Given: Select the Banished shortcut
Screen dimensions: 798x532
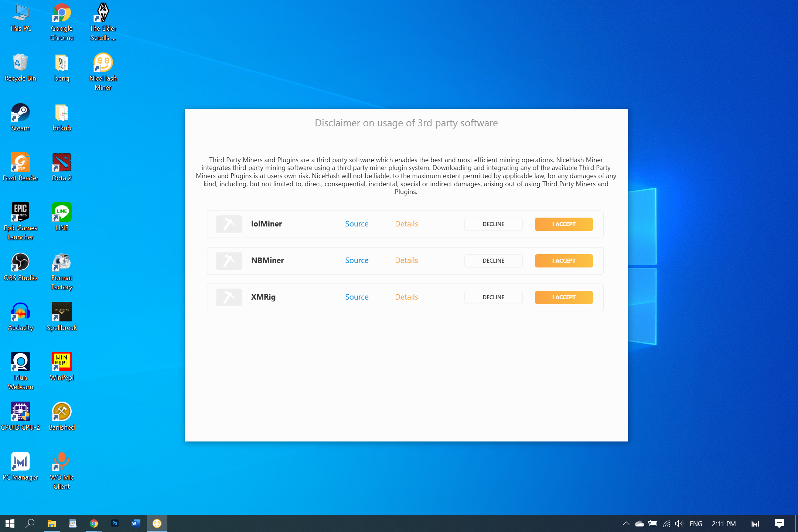Looking at the screenshot, I should (x=62, y=417).
